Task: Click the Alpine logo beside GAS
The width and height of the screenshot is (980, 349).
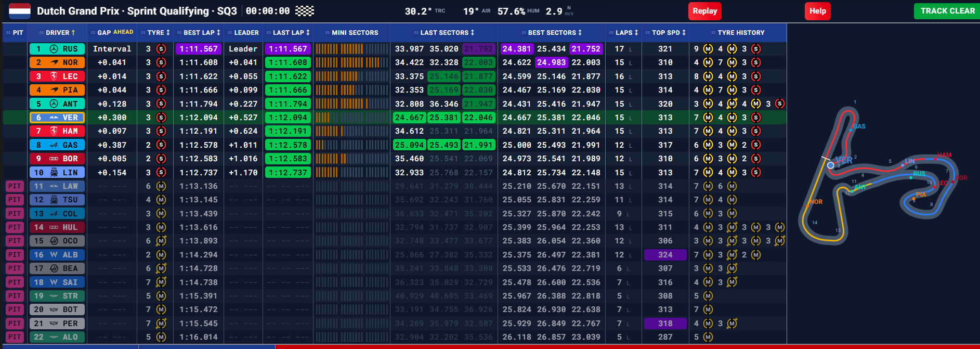Action: click(x=54, y=145)
